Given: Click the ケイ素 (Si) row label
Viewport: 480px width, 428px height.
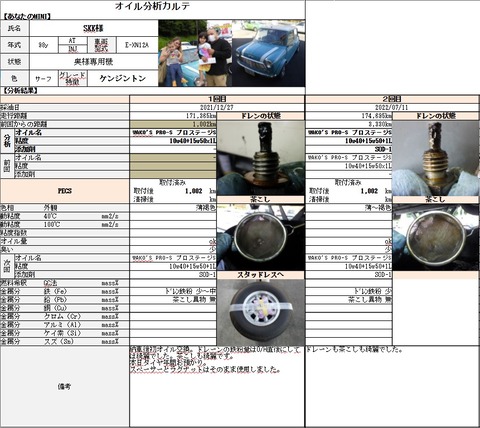Looking at the screenshot, I should pyautogui.click(x=62, y=333).
